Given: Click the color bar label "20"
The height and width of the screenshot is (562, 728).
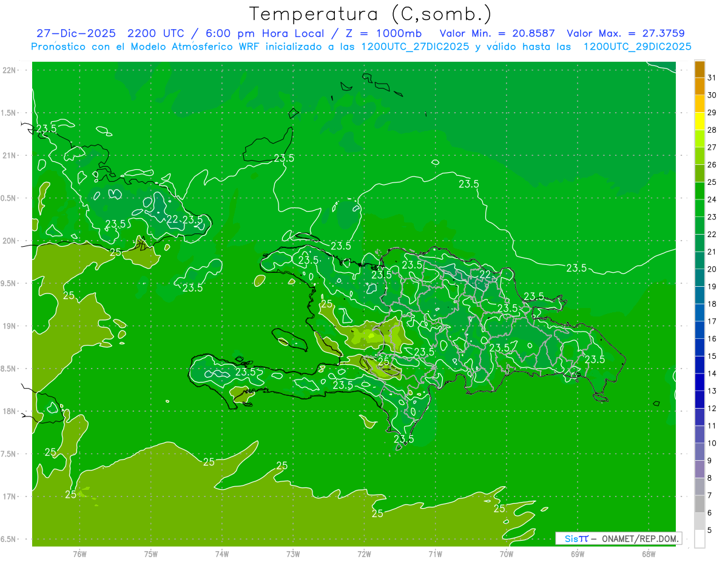Looking at the screenshot, I should (x=712, y=269).
